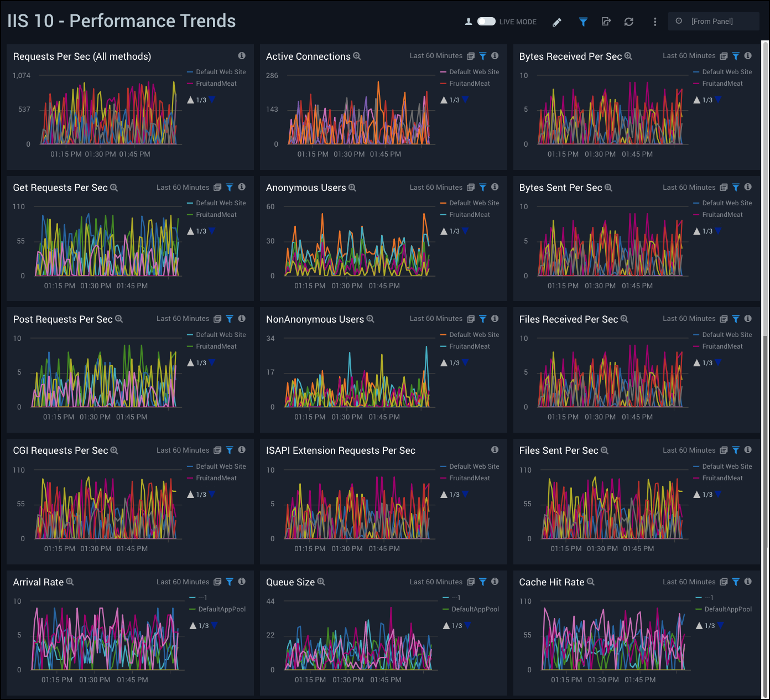The width and height of the screenshot is (770, 700).
Task: Click the IIS 10 - Performance Trends title
Action: click(122, 21)
